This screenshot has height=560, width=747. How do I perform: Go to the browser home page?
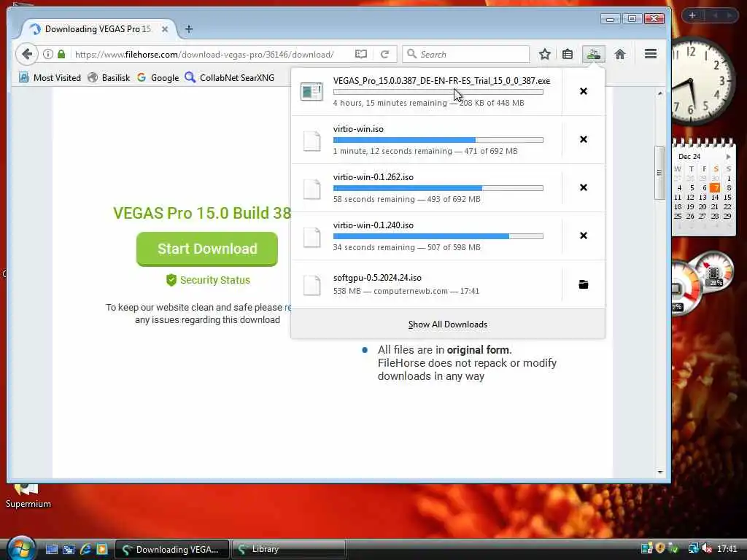[620, 54]
